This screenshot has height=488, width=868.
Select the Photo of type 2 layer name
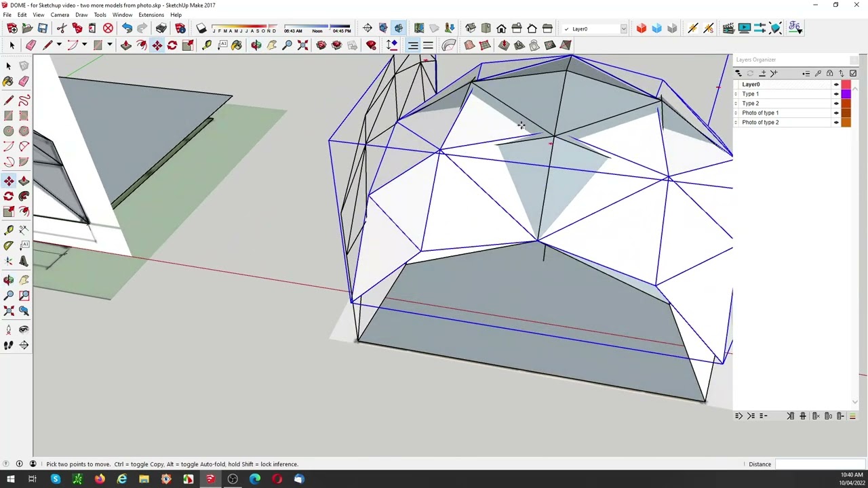coord(760,123)
